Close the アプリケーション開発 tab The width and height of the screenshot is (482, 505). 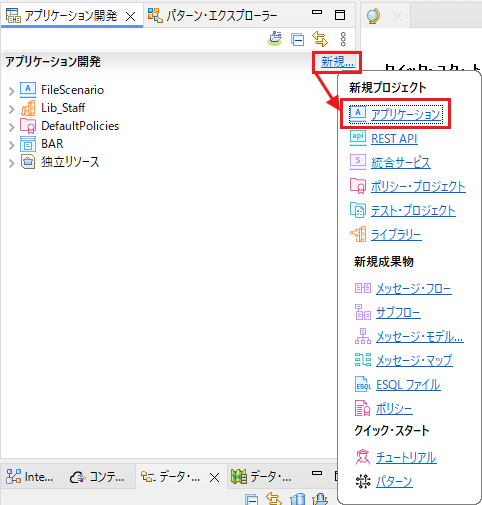coord(131,16)
